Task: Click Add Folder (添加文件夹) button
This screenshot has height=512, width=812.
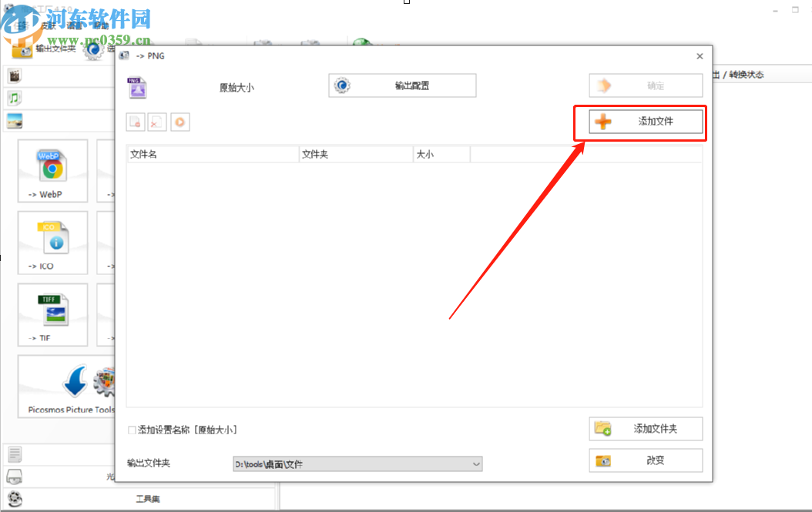Action: point(646,429)
